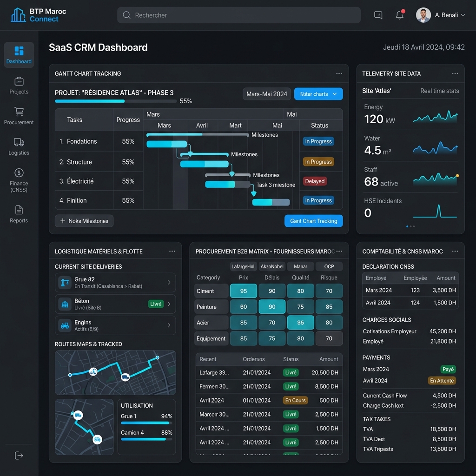
Task: Click the Béton building icon
Action: click(65, 304)
